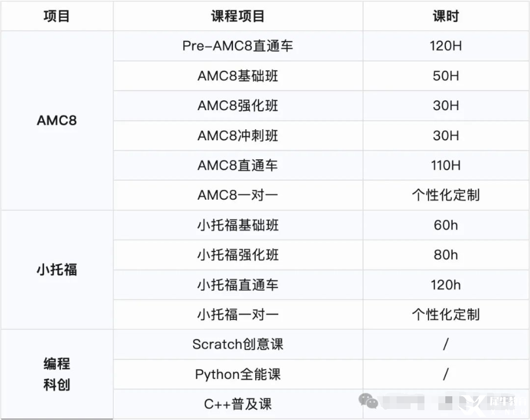The width and height of the screenshot is (530, 420).
Task: Click 'AMC8强化班' course cell
Action: click(238, 105)
